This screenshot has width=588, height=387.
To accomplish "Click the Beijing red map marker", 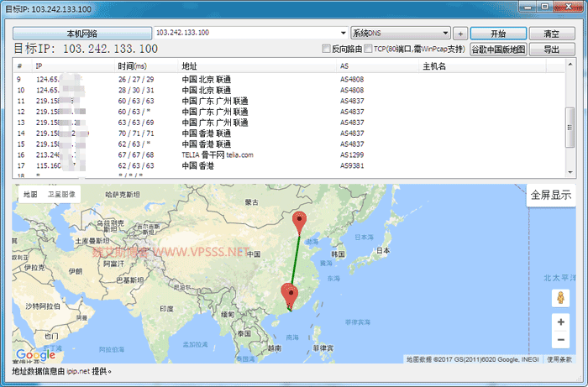I will 300,223.
